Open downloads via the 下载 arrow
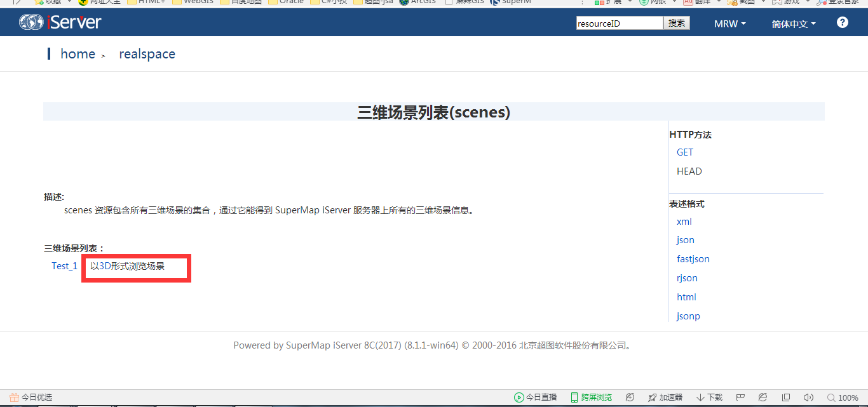 (700, 397)
